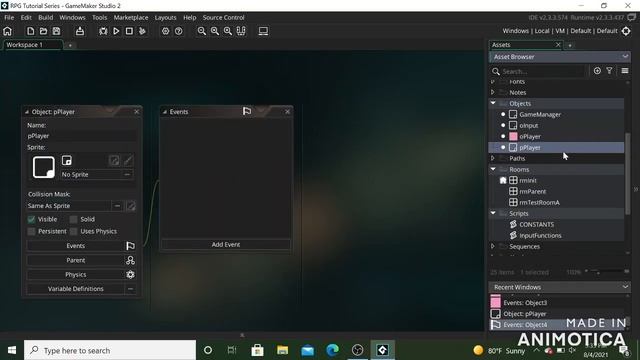Open Help question mark icon
This screenshot has height=360, width=640.
178,31
